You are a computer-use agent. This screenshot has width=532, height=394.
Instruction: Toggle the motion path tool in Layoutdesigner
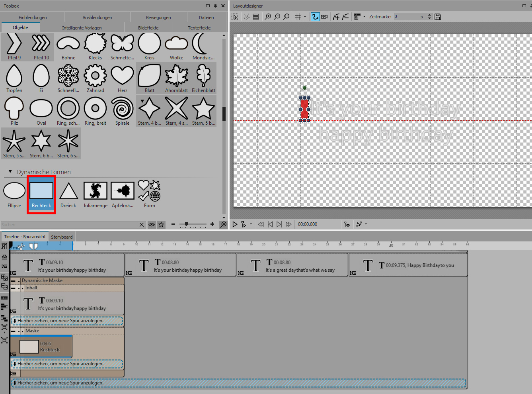pos(315,17)
